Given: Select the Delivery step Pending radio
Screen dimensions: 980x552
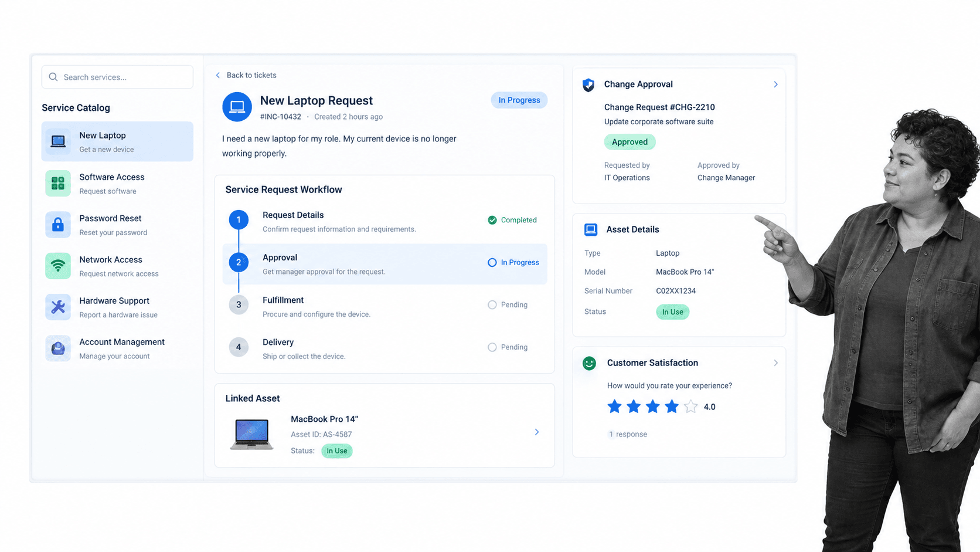Looking at the screenshot, I should coord(492,347).
